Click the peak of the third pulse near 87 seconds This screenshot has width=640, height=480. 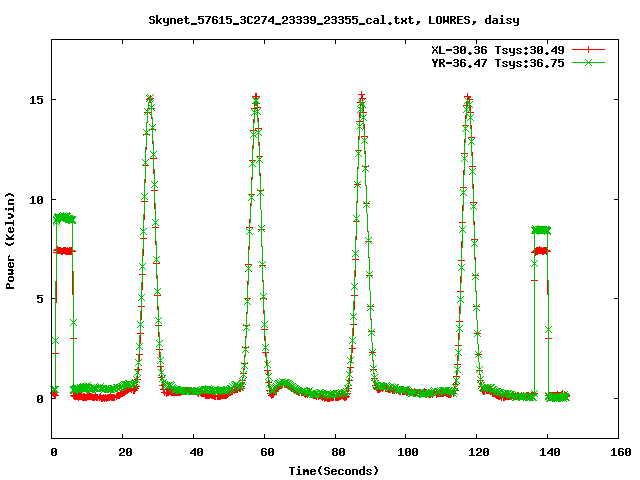click(x=362, y=97)
